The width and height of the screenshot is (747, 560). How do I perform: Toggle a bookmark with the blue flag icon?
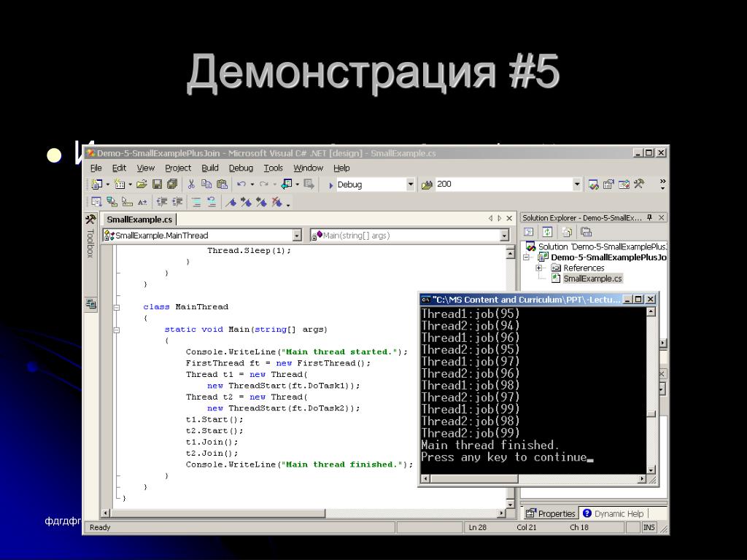point(231,202)
